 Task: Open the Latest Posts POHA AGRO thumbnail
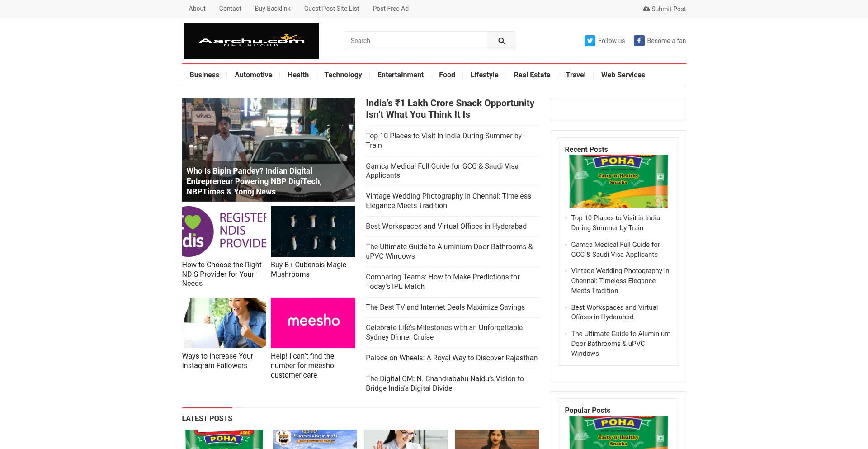224,439
